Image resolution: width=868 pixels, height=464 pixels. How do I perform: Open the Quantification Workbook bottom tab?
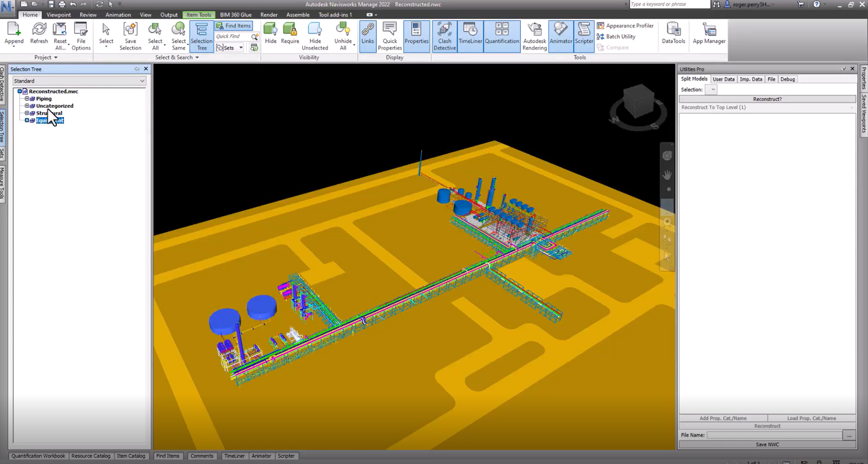tap(39, 456)
